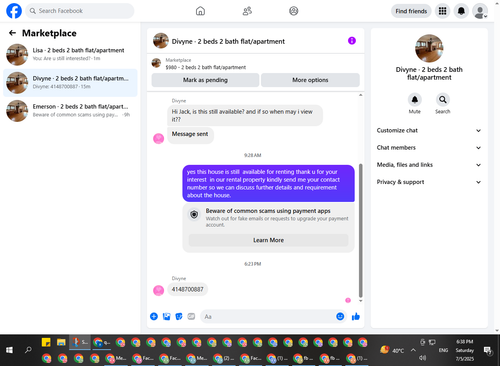Send a thumbs-up like
The image size is (500, 366).
coord(356,316)
